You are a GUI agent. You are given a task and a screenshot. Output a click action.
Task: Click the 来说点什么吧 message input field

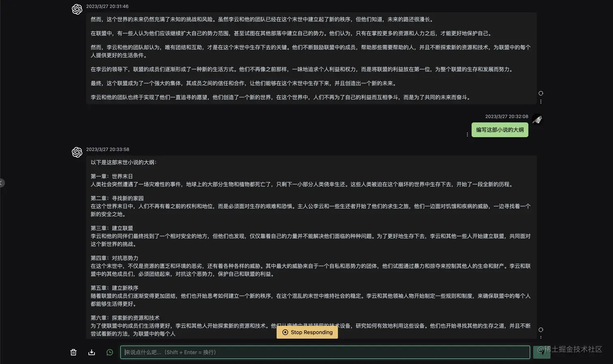(324, 352)
